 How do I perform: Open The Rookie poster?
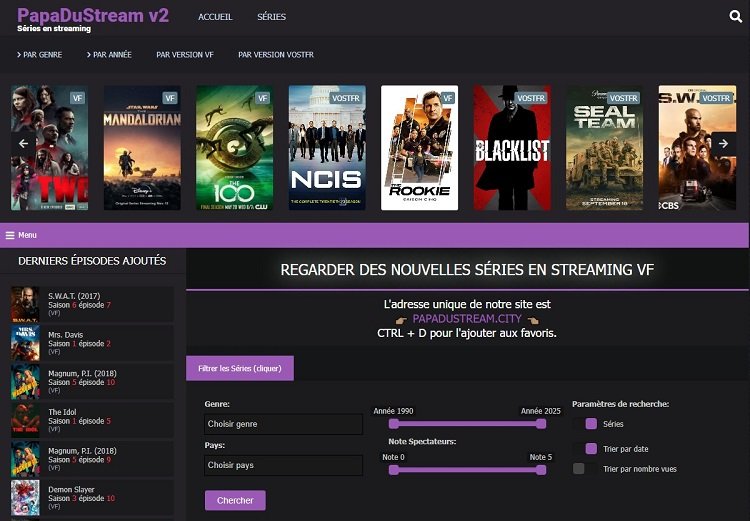tap(419, 148)
